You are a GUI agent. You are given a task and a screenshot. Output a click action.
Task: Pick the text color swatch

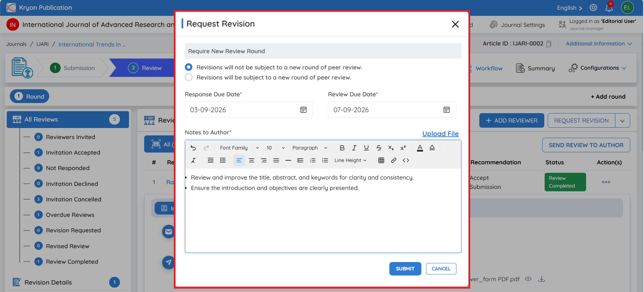pyautogui.click(x=420, y=148)
